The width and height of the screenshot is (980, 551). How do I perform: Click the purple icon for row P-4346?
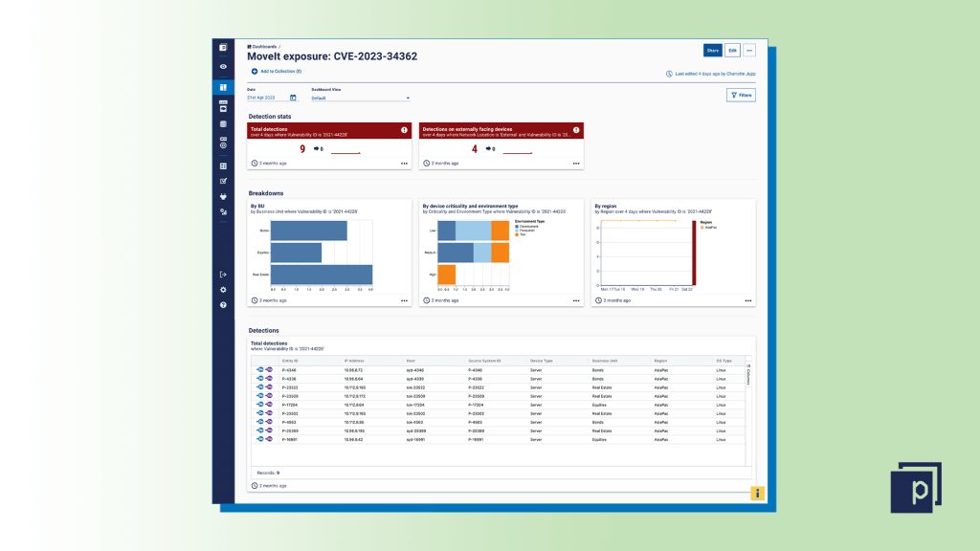click(x=269, y=370)
